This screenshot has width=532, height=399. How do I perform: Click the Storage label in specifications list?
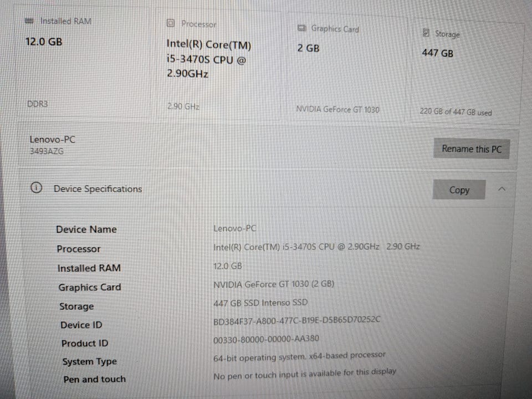(76, 306)
